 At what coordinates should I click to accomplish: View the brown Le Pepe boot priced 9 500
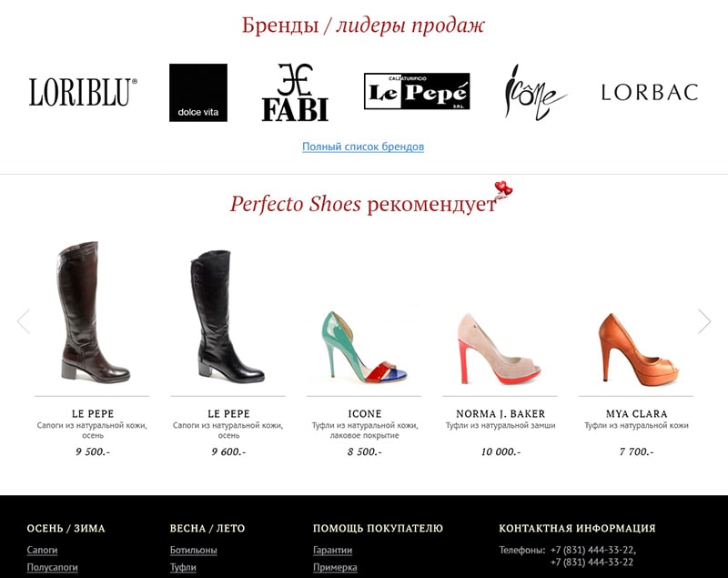pos(94,312)
